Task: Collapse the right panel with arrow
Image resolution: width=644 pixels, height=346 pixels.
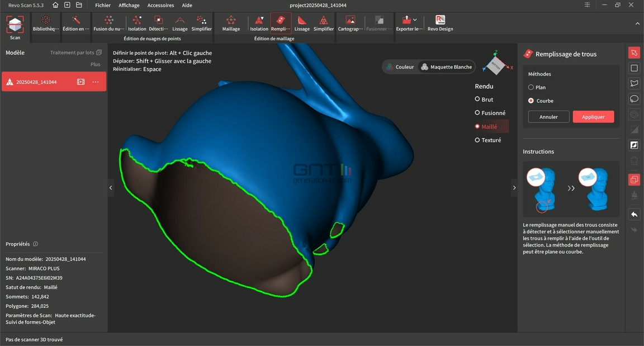Action: click(514, 188)
